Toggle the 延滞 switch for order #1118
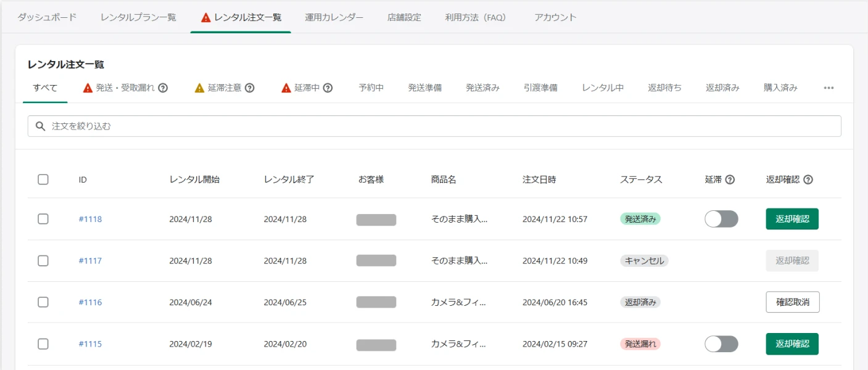 coord(721,219)
